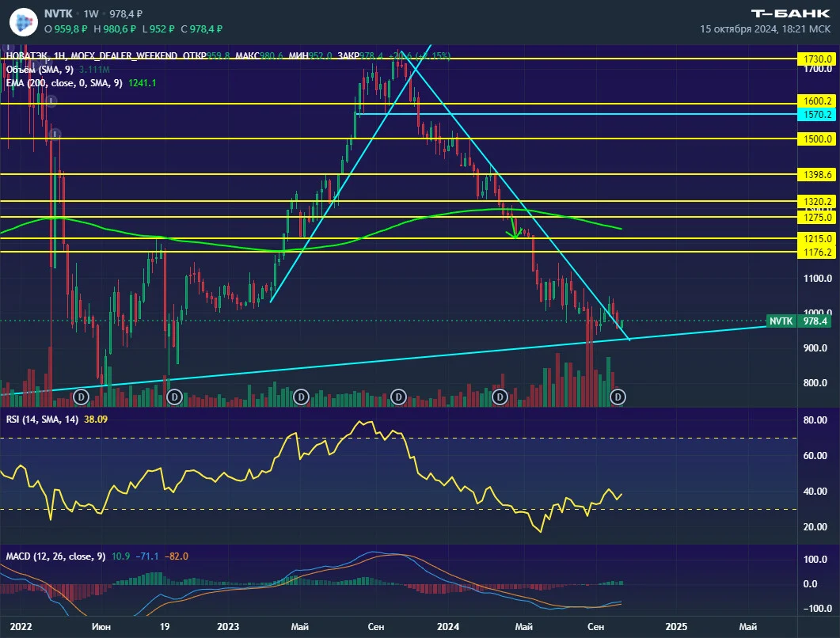The height and width of the screenshot is (638, 840).
Task: Click the volume value 3.111M
Action: [94, 70]
